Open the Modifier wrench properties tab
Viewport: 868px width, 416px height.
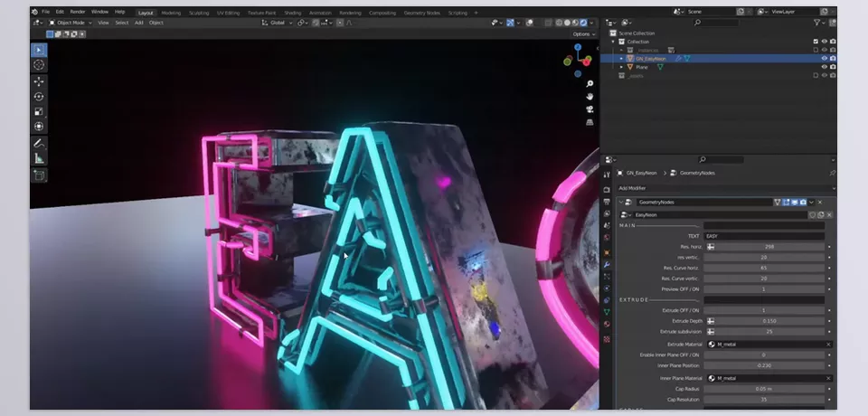coord(607,265)
